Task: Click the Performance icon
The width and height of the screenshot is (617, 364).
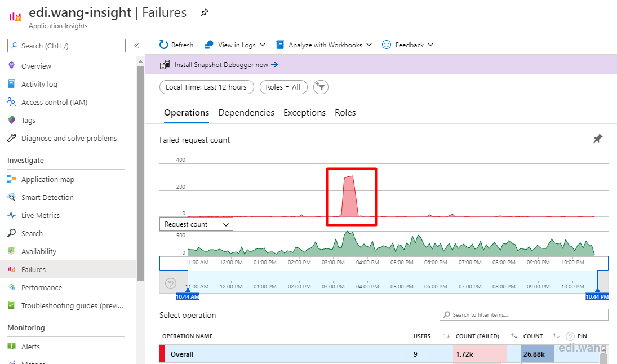Action: pos(11,287)
